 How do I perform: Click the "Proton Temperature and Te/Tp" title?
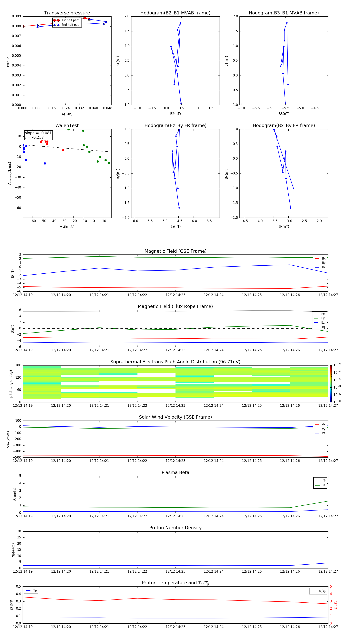click(175, 583)
